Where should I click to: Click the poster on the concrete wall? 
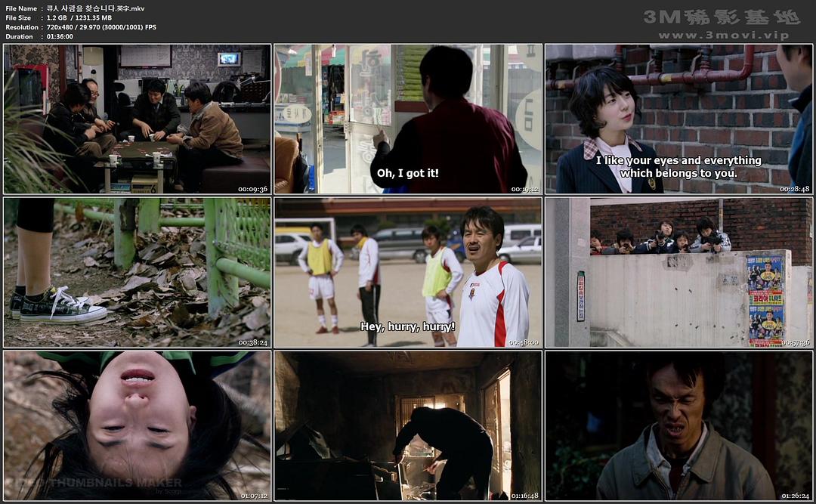(x=765, y=300)
